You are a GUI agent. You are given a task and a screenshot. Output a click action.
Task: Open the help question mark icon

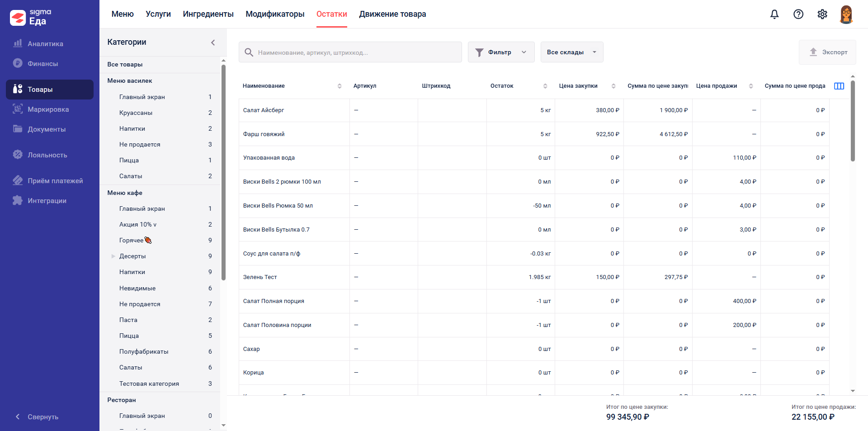click(798, 14)
